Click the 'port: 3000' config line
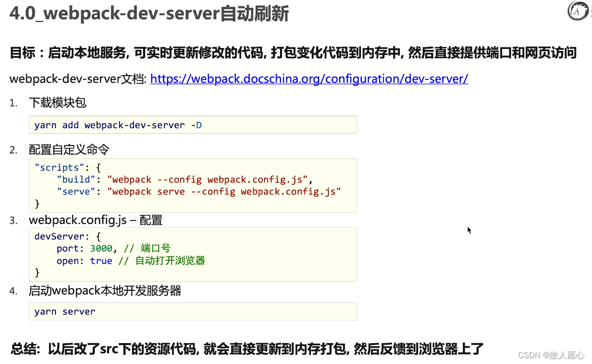Screen dimensions: 592x364 [x=114, y=249]
